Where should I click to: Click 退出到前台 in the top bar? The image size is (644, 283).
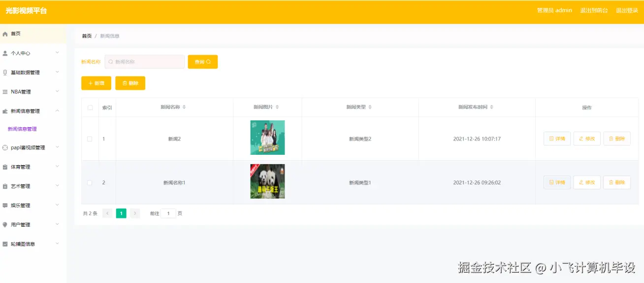[594, 10]
